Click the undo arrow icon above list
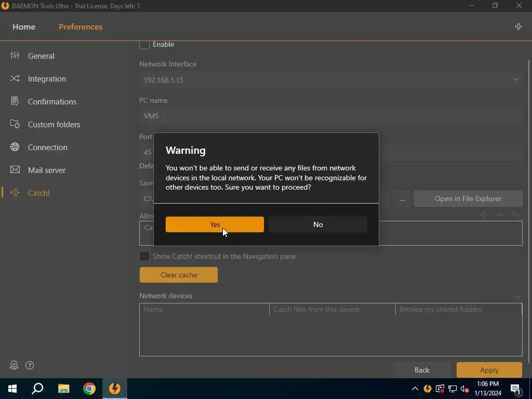This screenshot has width=532, height=399. point(515,215)
